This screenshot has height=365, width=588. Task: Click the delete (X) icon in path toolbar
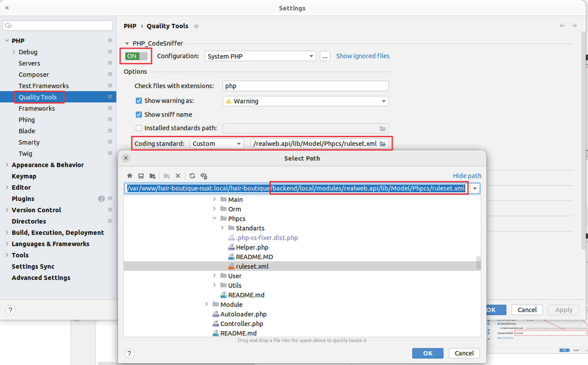pyautogui.click(x=178, y=176)
